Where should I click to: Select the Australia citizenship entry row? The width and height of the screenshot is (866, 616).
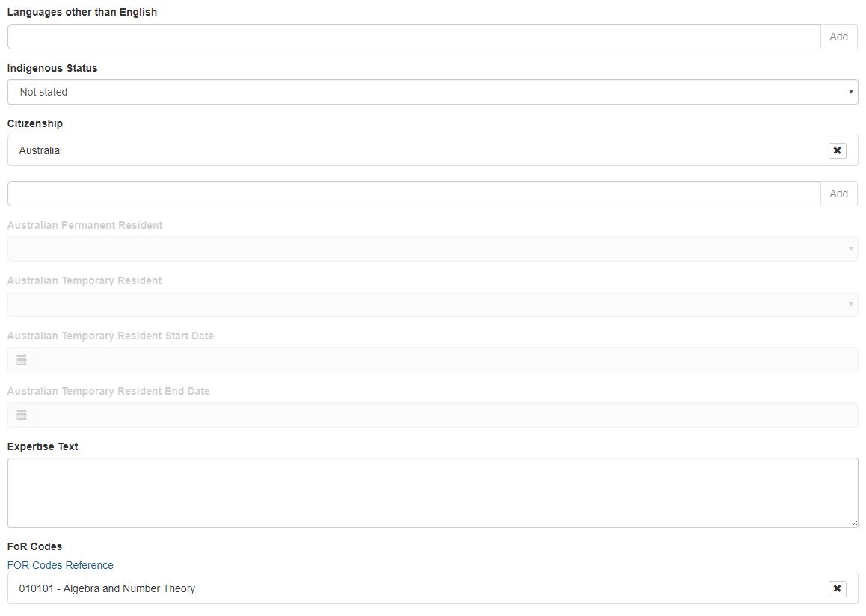[432, 150]
